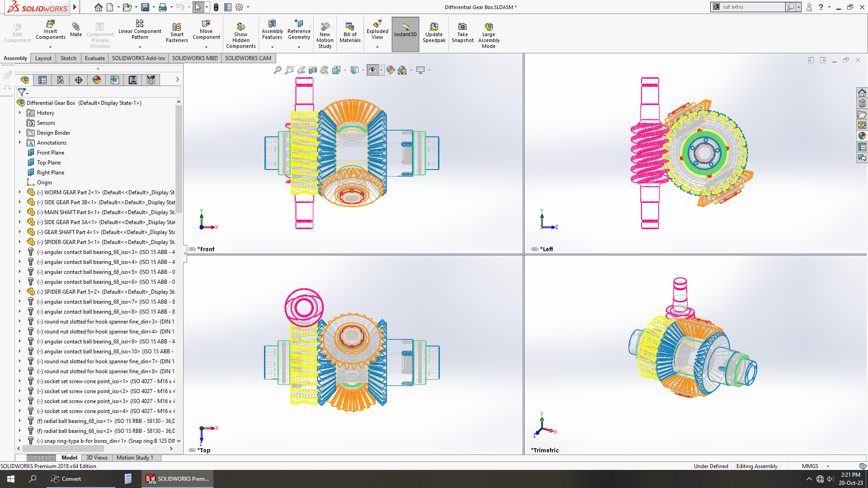Toggle the view link icon beside *Front
Image resolution: width=868 pixels, height=488 pixels.
click(192, 249)
